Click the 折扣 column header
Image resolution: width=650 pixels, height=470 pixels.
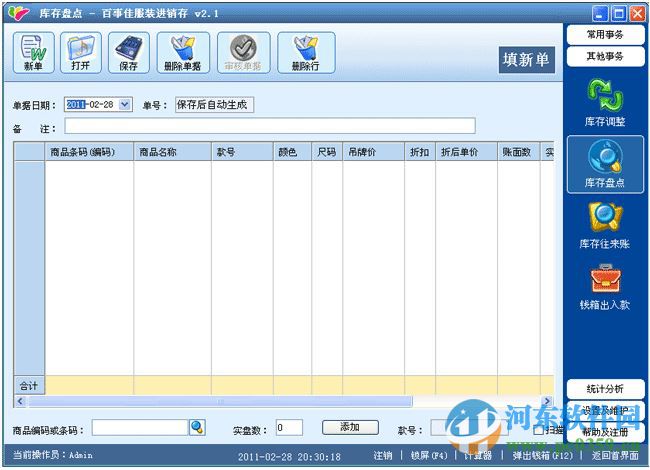pyautogui.click(x=420, y=152)
